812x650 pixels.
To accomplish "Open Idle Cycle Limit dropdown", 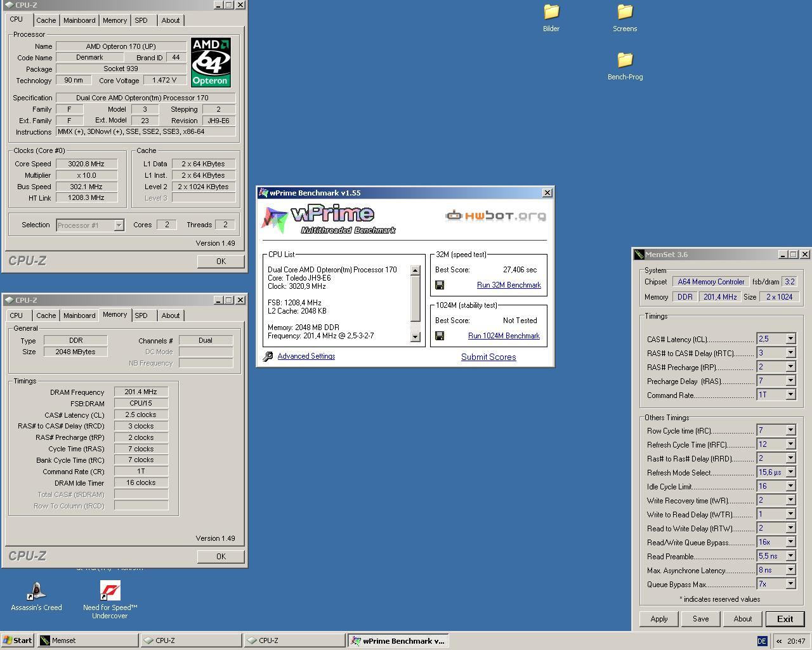I will click(x=776, y=486).
